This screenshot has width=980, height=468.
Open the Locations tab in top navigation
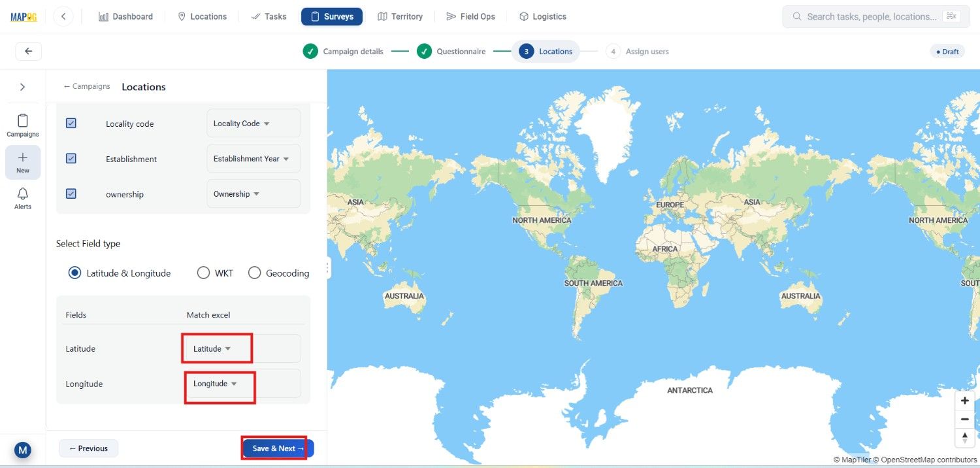(203, 16)
